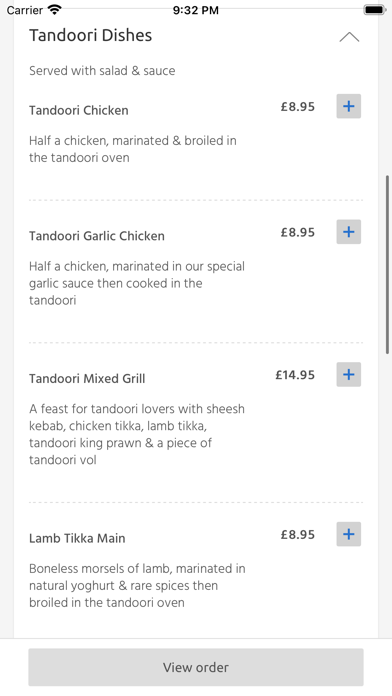The height and width of the screenshot is (696, 392).
Task: Select the Lamb Tikka Main item title
Action: (77, 538)
